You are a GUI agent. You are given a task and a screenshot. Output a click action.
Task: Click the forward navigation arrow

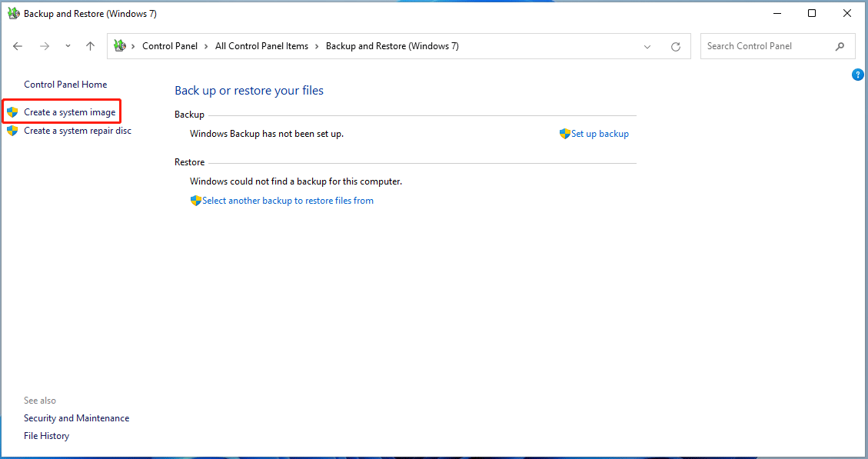pos(44,46)
